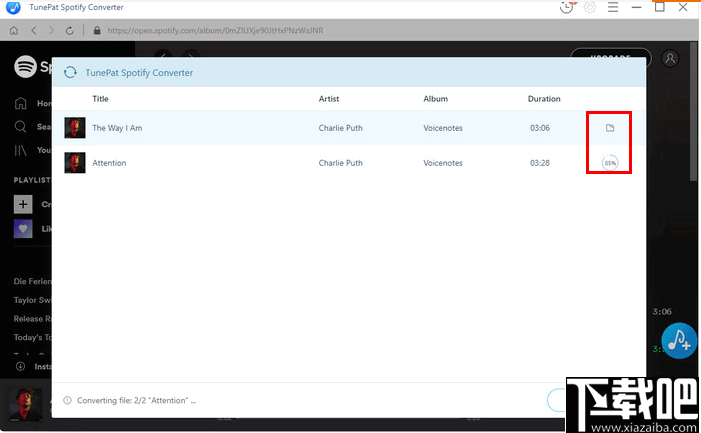Select "Attention" title in the list
Screen dimensions: 701x433
(109, 163)
